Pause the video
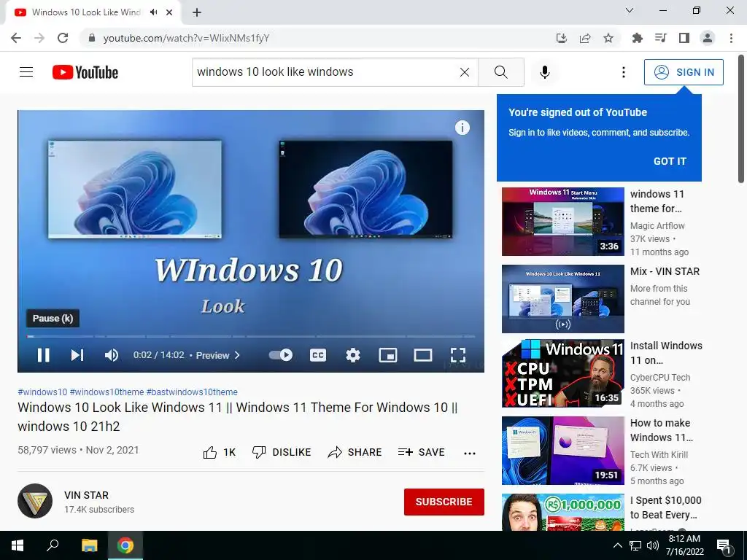Screen dimensions: 747x560 [43, 355]
